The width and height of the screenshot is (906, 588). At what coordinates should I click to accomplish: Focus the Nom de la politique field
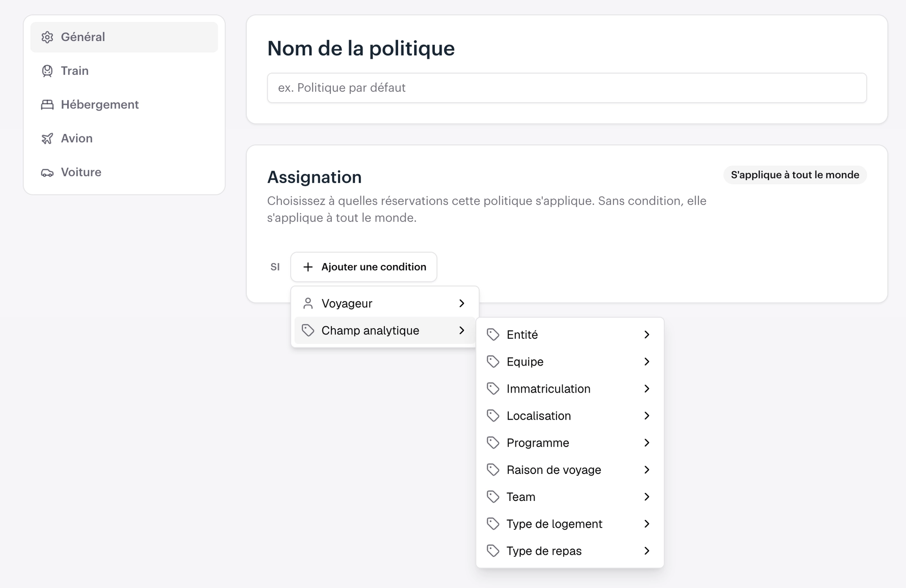pyautogui.click(x=567, y=88)
